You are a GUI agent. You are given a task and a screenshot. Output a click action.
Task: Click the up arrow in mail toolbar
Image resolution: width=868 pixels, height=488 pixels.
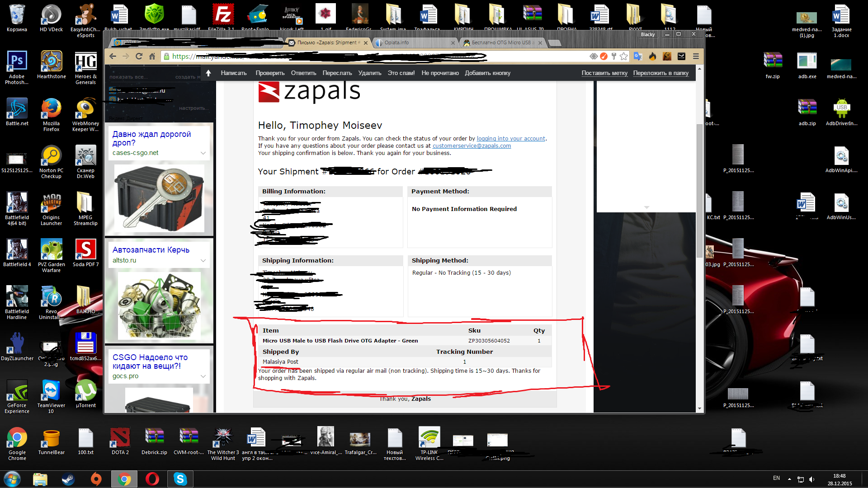click(208, 73)
